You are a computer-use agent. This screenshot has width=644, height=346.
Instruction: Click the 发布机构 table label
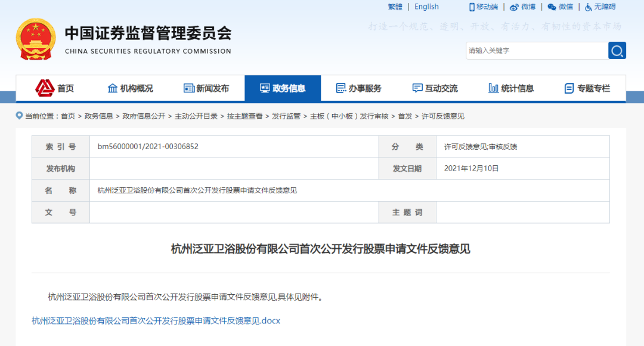[x=61, y=168]
